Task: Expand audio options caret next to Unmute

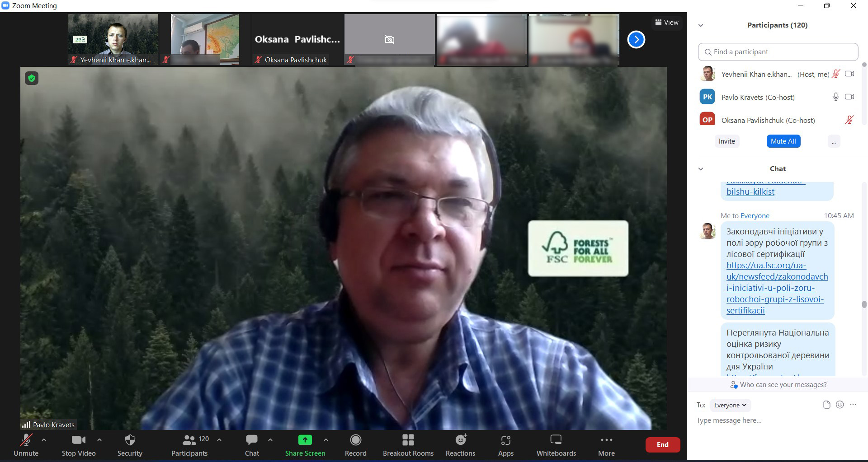Action: coord(44,439)
